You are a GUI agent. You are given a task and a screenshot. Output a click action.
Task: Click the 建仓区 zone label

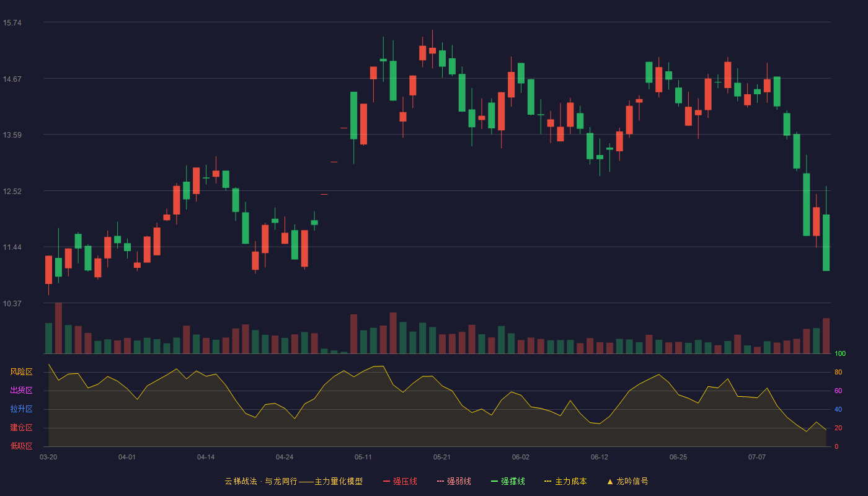[x=21, y=428]
